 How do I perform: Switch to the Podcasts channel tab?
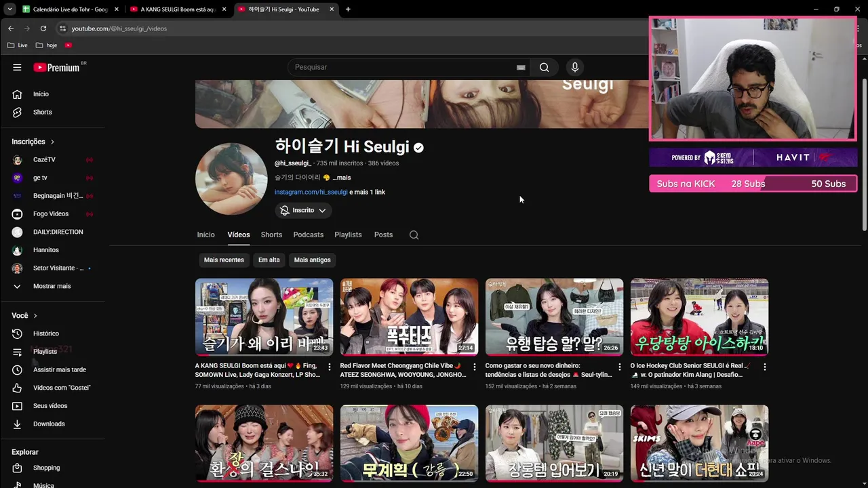click(x=309, y=235)
